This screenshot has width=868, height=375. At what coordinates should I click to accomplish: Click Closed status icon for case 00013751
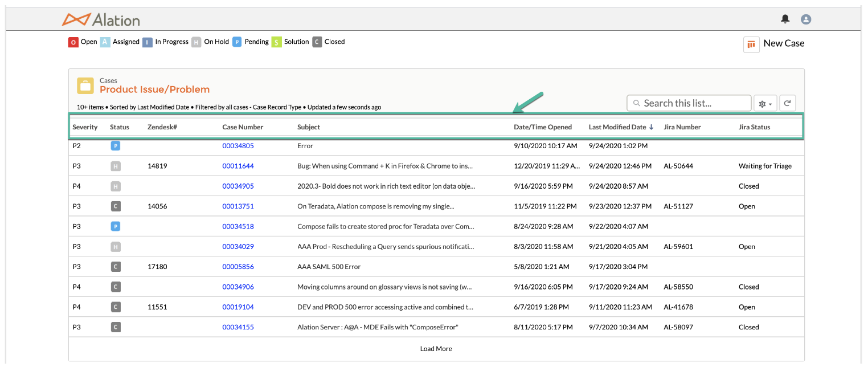[115, 206]
